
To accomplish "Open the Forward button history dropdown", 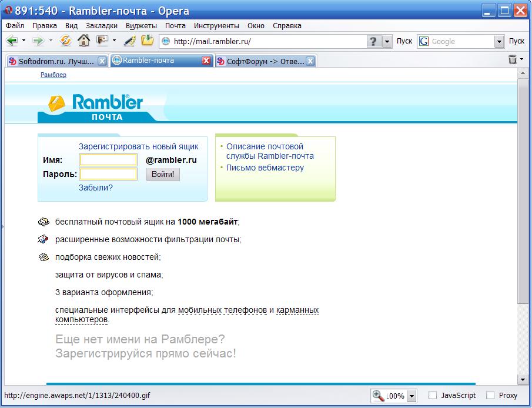I will coord(51,41).
